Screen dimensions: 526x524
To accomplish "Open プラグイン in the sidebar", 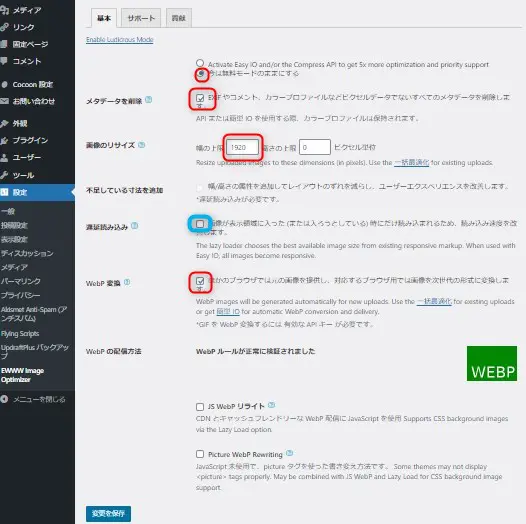I will pyautogui.click(x=24, y=140).
